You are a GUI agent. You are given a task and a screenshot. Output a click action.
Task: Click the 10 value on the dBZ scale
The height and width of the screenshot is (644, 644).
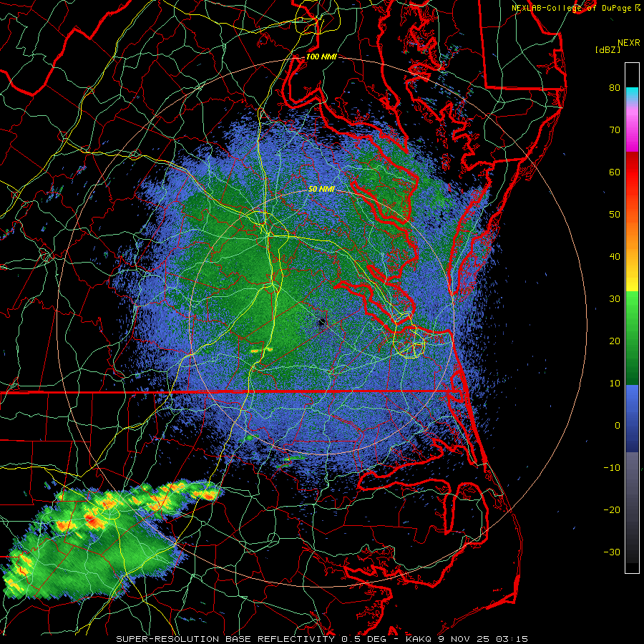click(615, 384)
